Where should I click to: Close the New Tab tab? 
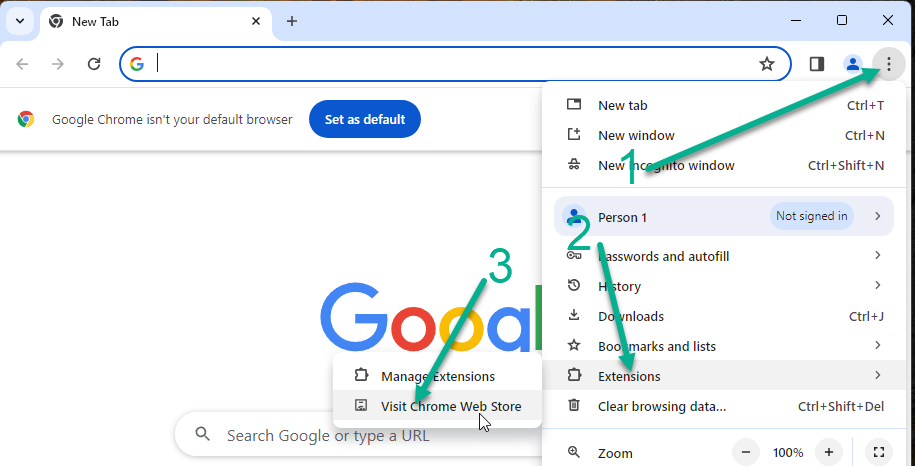point(256,21)
